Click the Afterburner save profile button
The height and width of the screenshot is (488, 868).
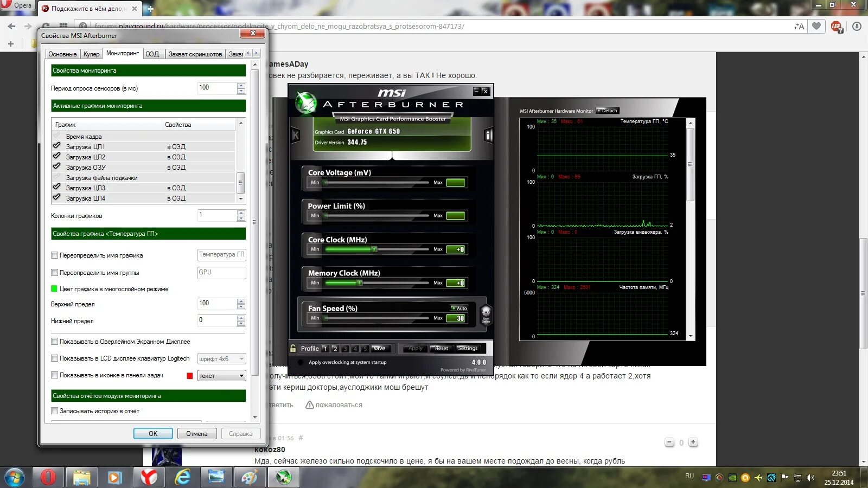[x=379, y=349]
